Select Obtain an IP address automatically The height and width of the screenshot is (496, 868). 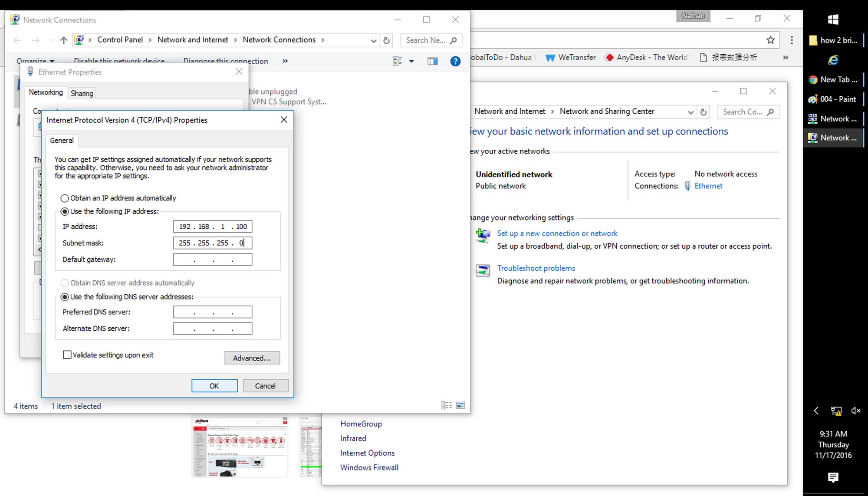pyautogui.click(x=65, y=198)
